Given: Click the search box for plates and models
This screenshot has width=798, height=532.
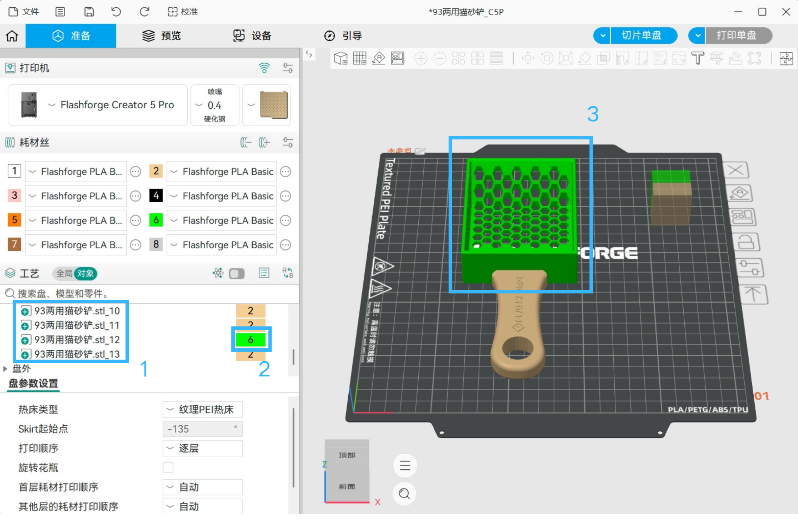Looking at the screenshot, I should (150, 293).
